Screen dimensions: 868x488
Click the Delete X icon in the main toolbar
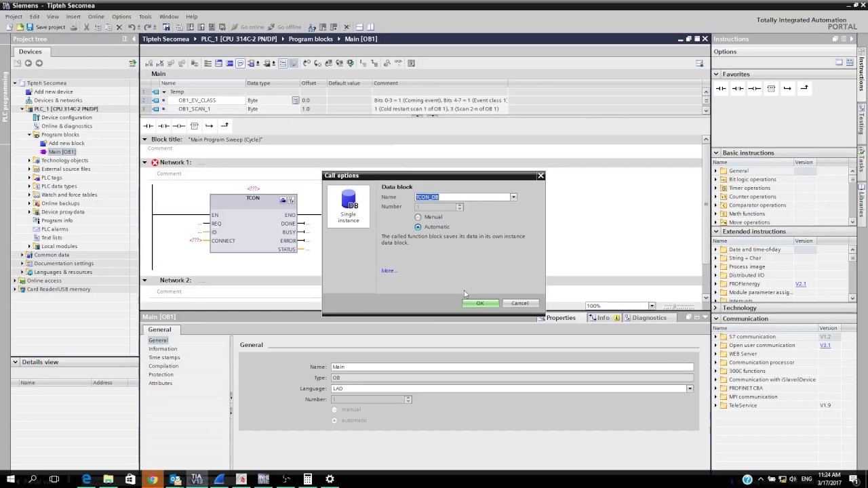[119, 27]
